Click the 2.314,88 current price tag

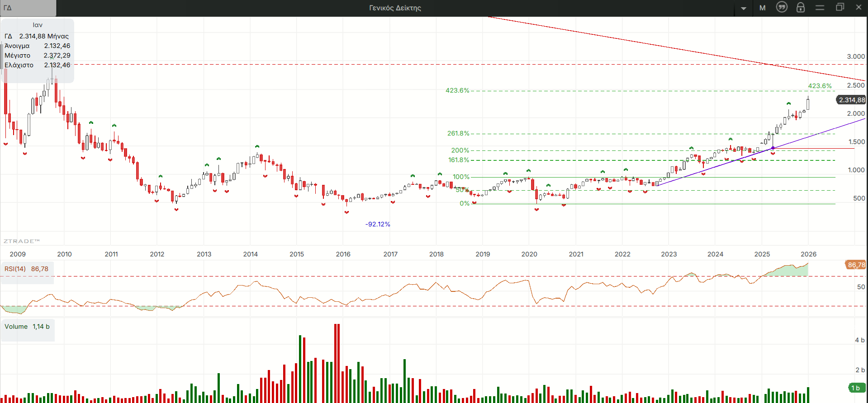click(x=851, y=100)
